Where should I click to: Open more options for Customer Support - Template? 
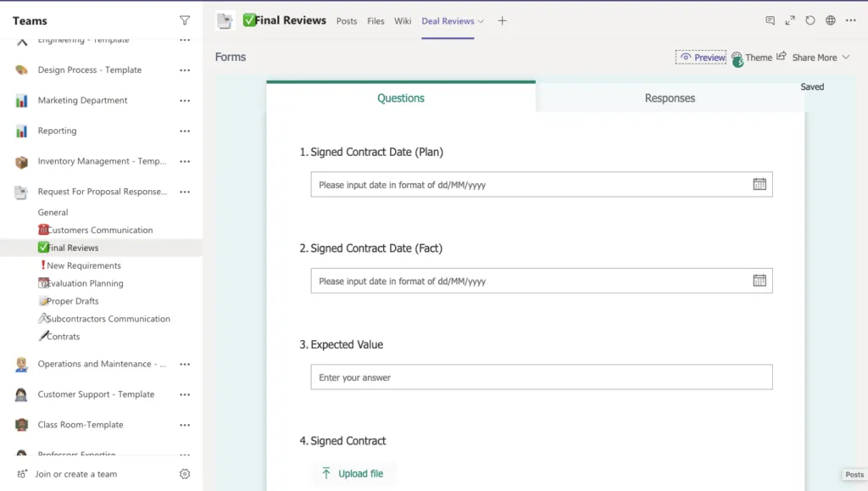coord(185,394)
